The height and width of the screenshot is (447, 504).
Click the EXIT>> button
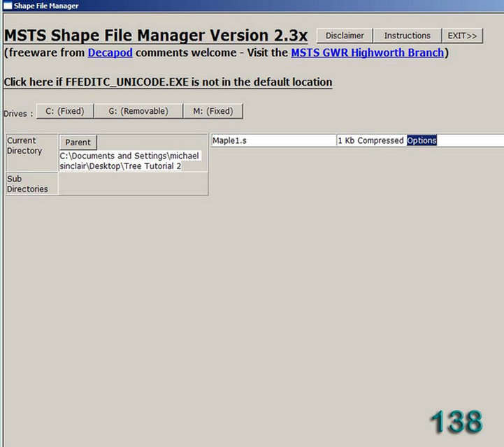pyautogui.click(x=462, y=36)
